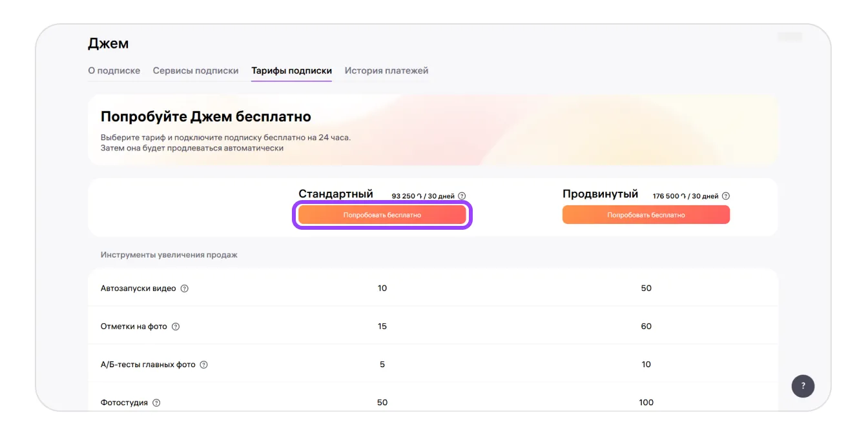Select the Тарифы подписки tab
Screen dimensions: 868x435
point(291,70)
